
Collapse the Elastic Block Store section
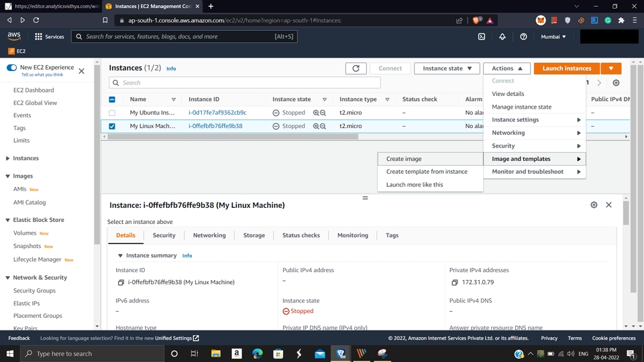7,220
